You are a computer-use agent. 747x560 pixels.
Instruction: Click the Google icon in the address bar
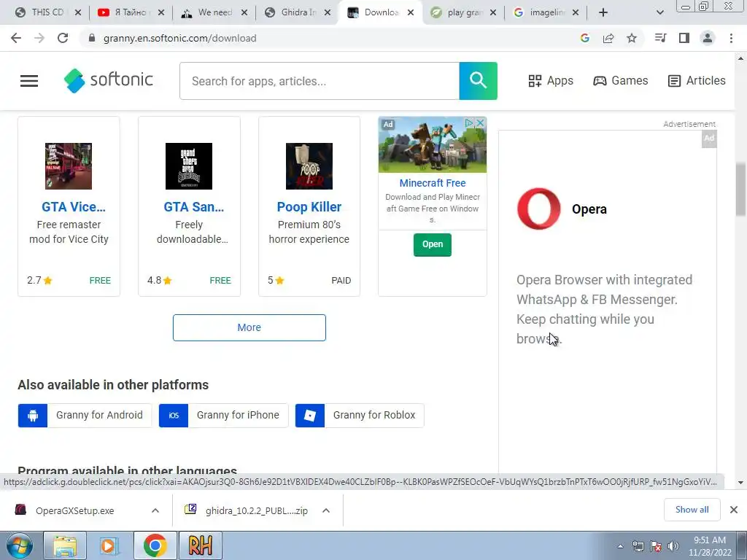[585, 38]
